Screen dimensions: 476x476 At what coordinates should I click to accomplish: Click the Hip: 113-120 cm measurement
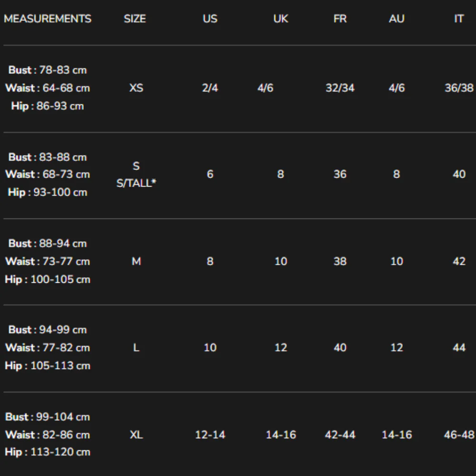tap(48, 452)
